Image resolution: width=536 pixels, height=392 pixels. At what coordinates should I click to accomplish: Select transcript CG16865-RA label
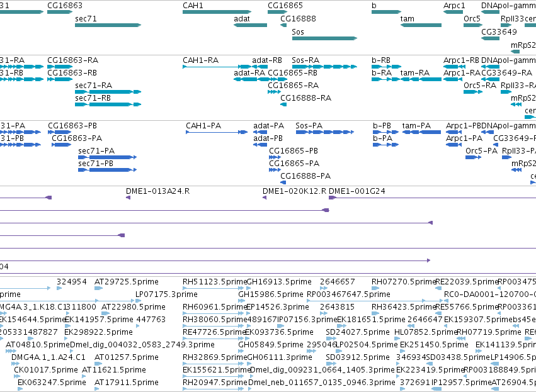pos(293,86)
